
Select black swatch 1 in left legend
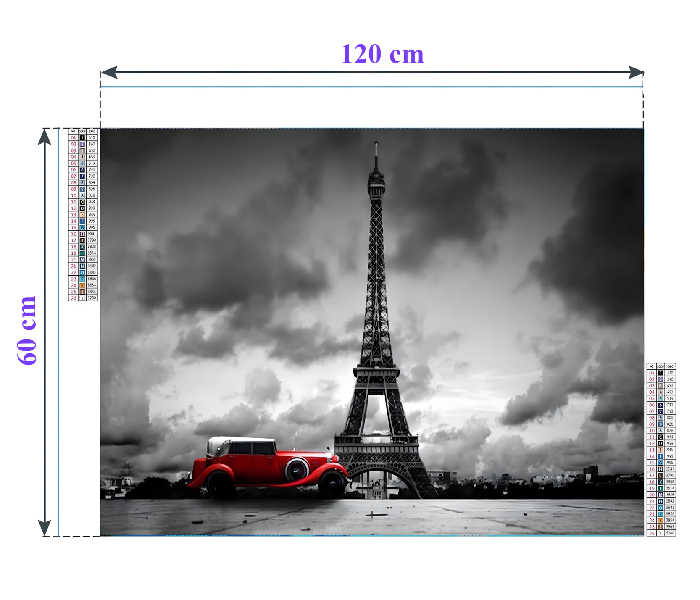point(82,138)
